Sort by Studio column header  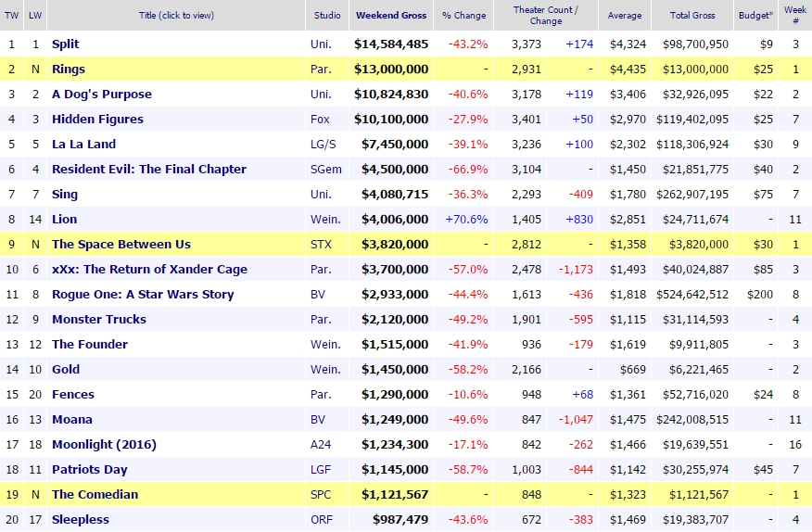click(327, 15)
